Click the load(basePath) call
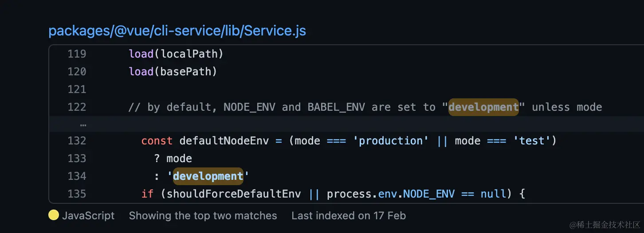The height and width of the screenshot is (233, 644). click(x=173, y=72)
